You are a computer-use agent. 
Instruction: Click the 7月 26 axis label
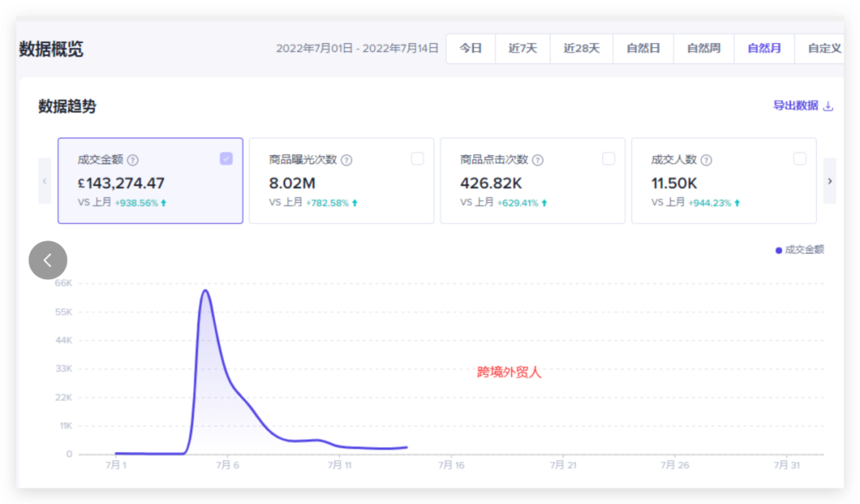(x=674, y=465)
